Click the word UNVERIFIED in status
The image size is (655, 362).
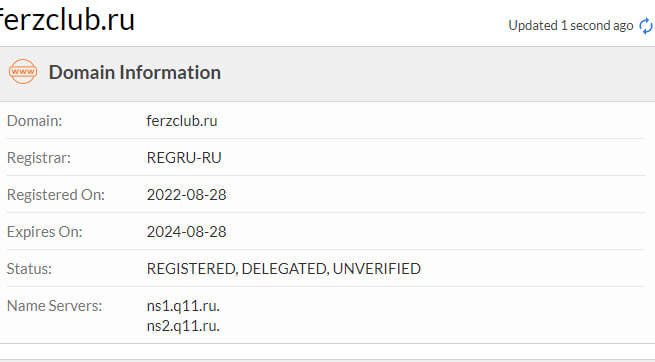(377, 269)
